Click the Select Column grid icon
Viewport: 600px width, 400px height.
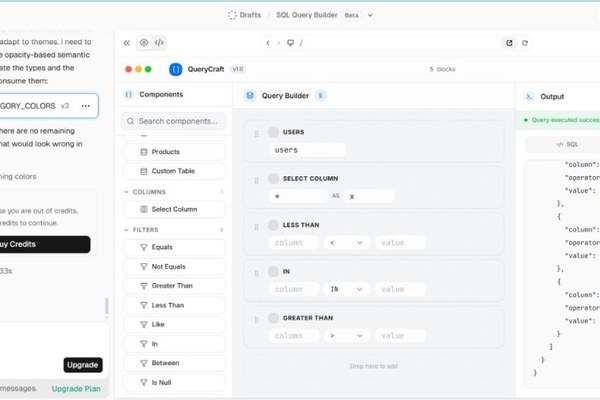144,209
